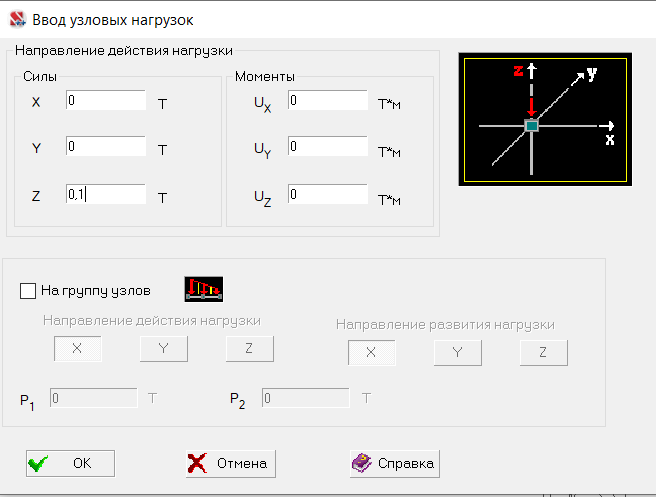Click the XYZ axes load direction preview

click(x=545, y=119)
